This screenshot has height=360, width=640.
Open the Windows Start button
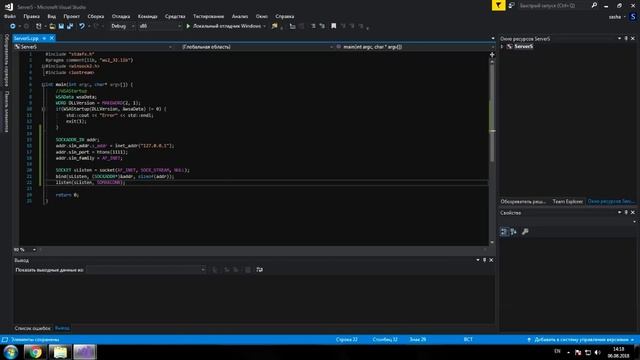click(x=11, y=352)
